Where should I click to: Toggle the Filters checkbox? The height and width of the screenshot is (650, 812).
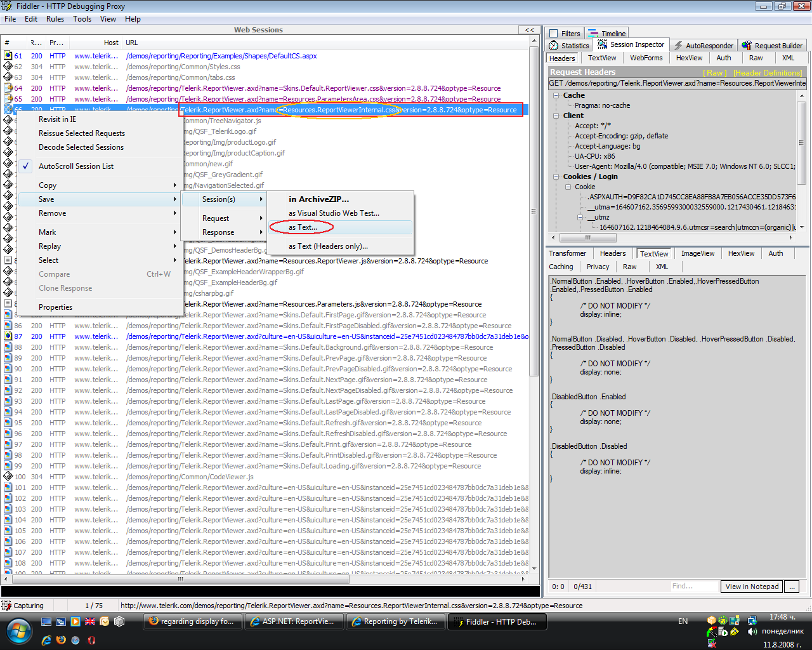click(x=554, y=34)
